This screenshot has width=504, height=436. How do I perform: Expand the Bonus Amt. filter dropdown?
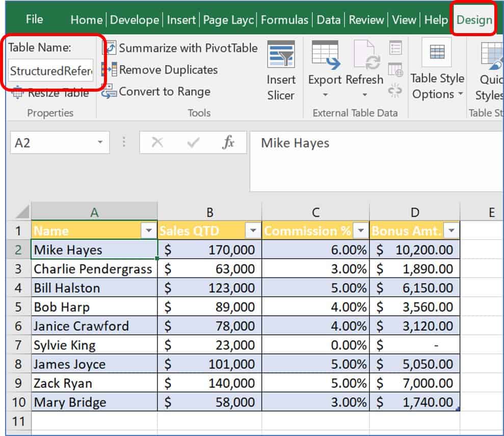[x=451, y=231]
